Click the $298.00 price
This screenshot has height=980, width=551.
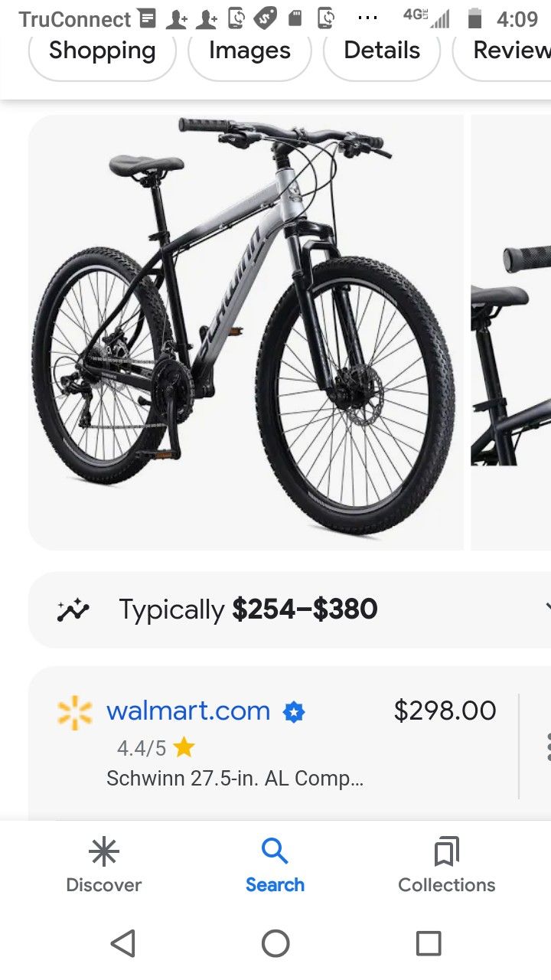coord(445,710)
